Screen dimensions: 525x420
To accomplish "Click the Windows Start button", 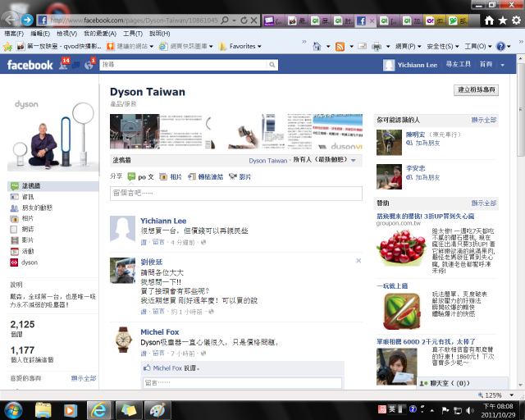I will click(13, 410).
